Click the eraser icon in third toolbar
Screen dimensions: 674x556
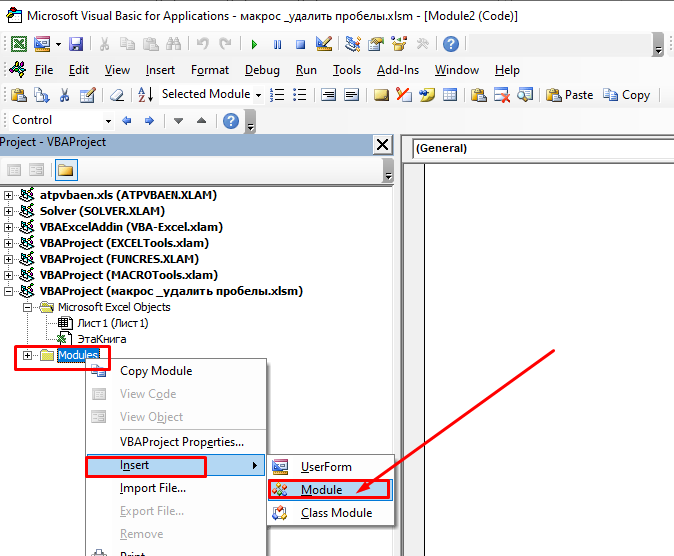pyautogui.click(x=116, y=95)
